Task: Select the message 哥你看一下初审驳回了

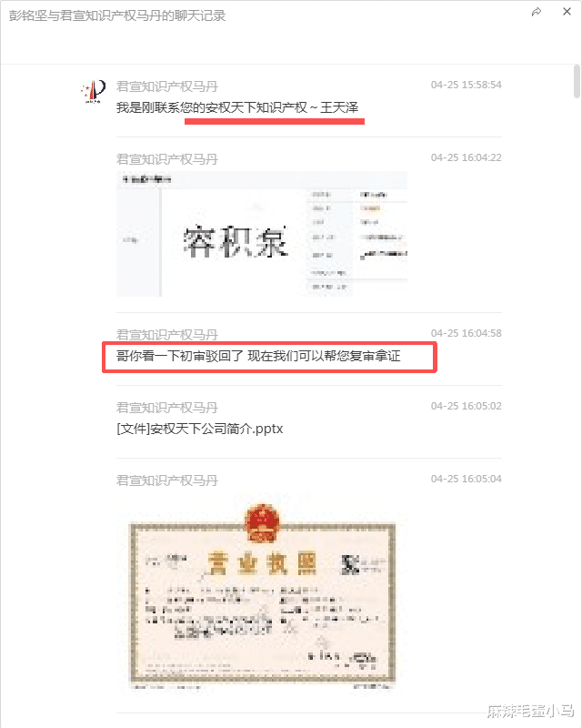Action: coord(258,356)
